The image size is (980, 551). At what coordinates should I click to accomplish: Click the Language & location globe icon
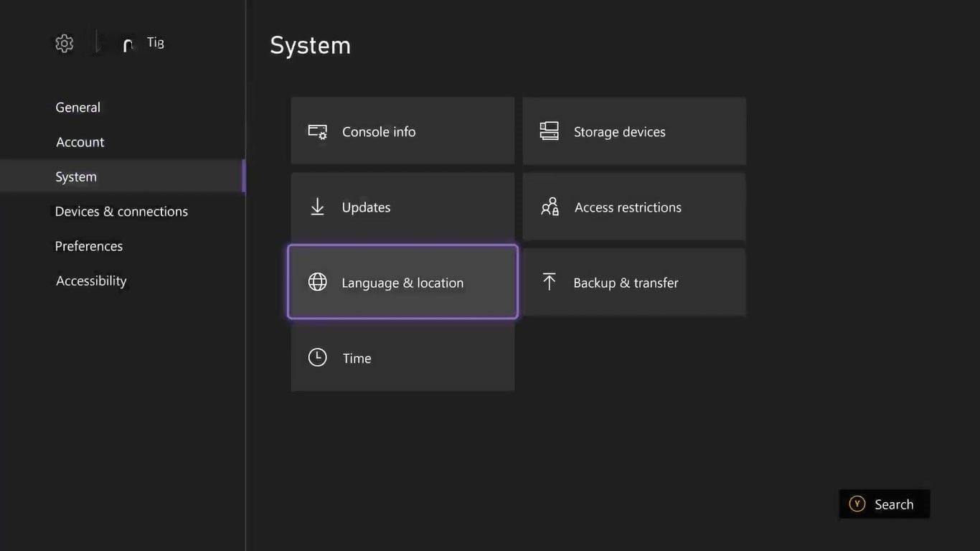point(317,282)
